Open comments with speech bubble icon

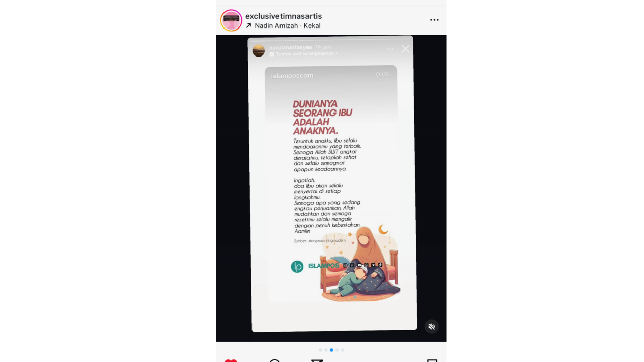(x=275, y=361)
